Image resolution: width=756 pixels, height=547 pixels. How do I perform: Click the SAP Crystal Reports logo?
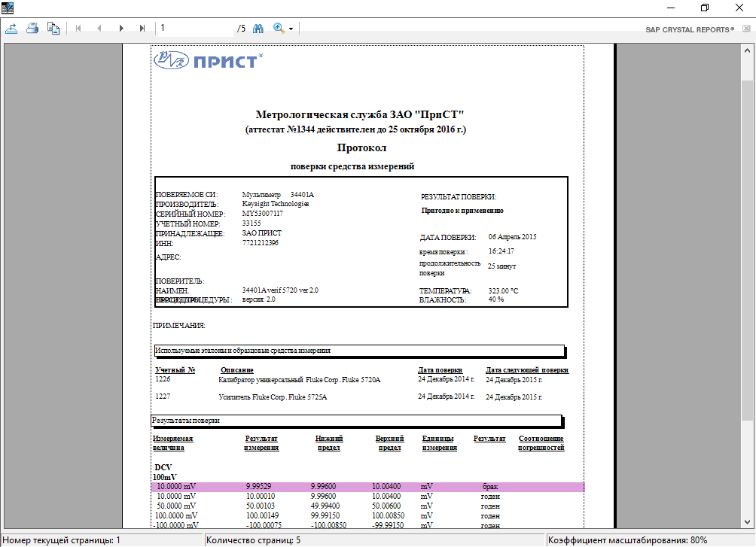(x=689, y=29)
